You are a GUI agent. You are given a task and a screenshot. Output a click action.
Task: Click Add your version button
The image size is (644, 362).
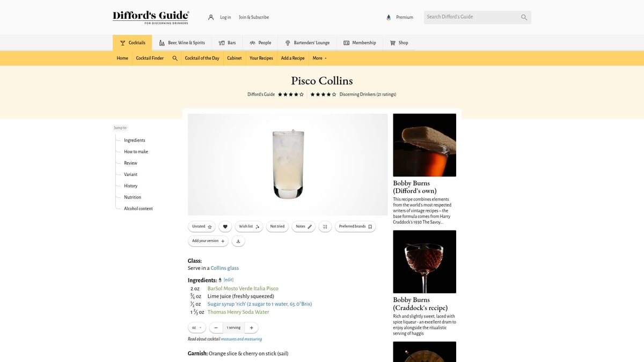click(208, 241)
